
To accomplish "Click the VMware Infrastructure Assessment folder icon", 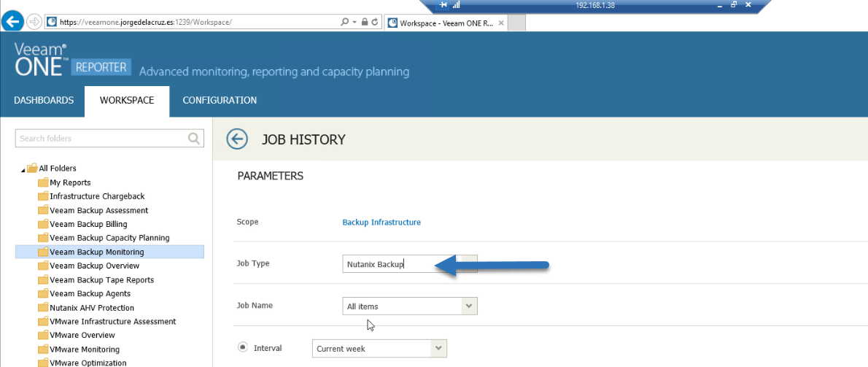I will (43, 322).
